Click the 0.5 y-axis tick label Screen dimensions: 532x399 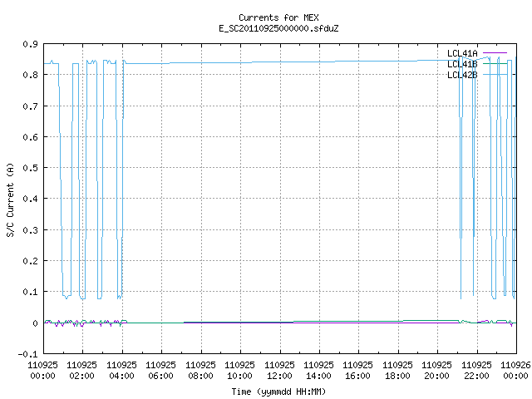(30, 168)
